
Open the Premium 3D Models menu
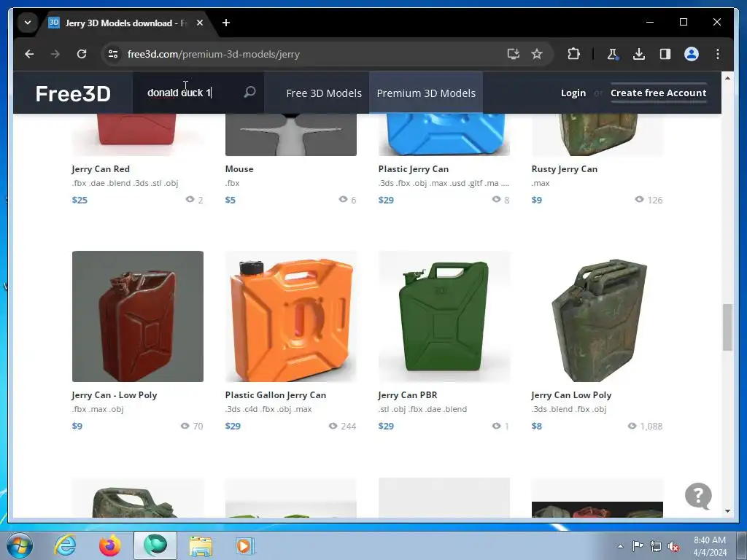(426, 93)
